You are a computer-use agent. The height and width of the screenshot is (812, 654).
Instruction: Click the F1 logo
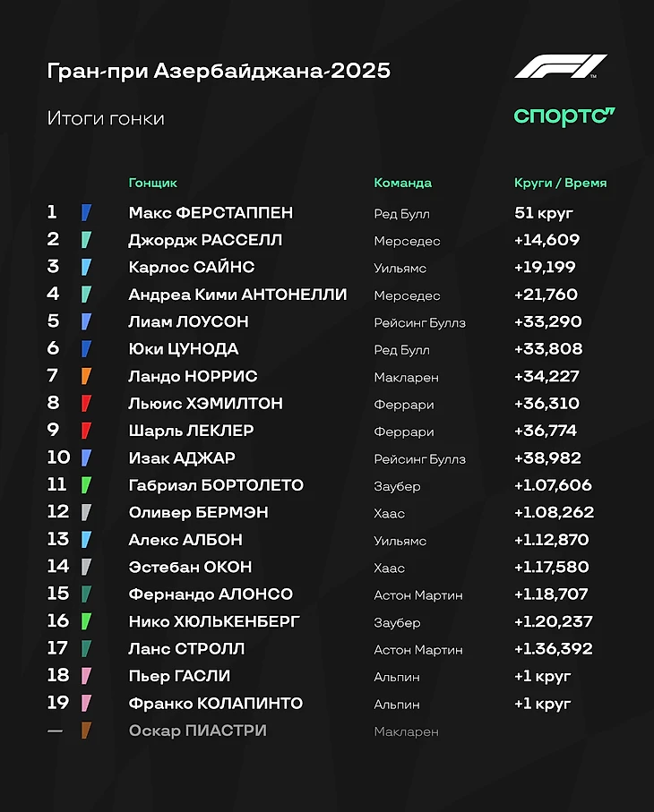(560, 68)
